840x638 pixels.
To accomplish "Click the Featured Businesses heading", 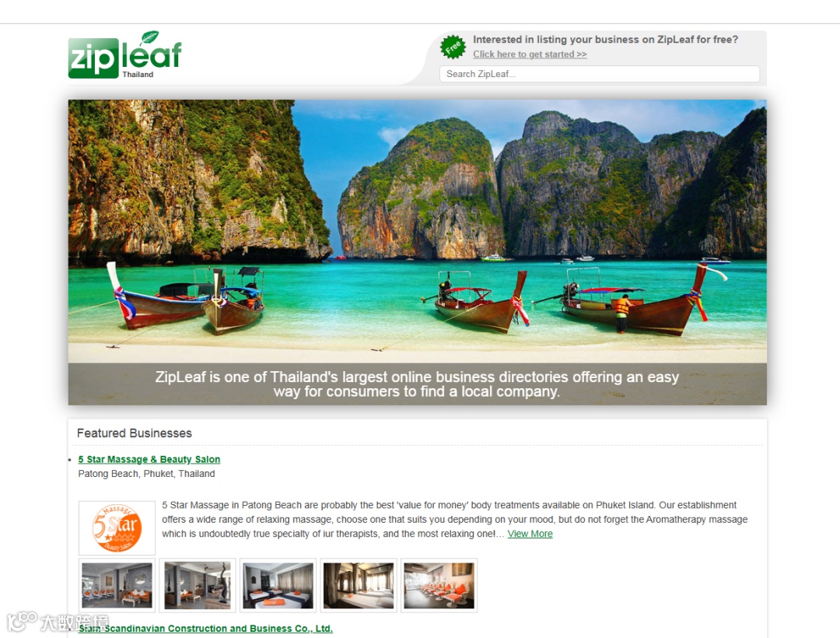I will (134, 433).
